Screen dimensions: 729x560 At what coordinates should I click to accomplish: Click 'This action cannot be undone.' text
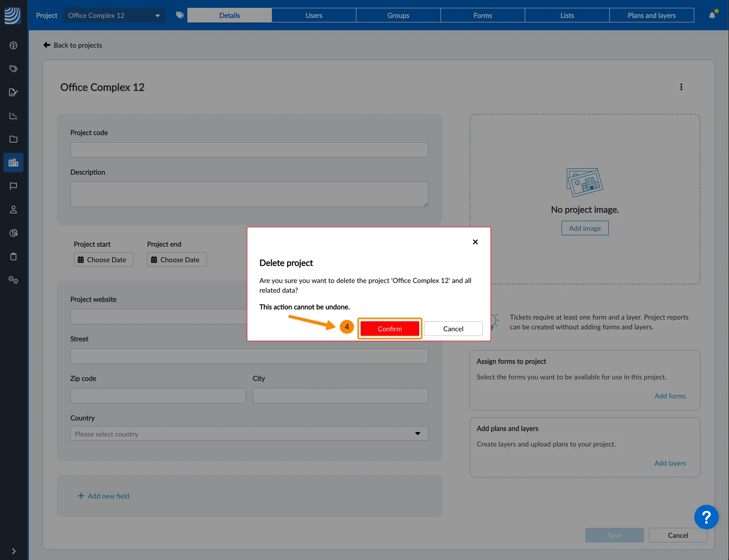304,307
